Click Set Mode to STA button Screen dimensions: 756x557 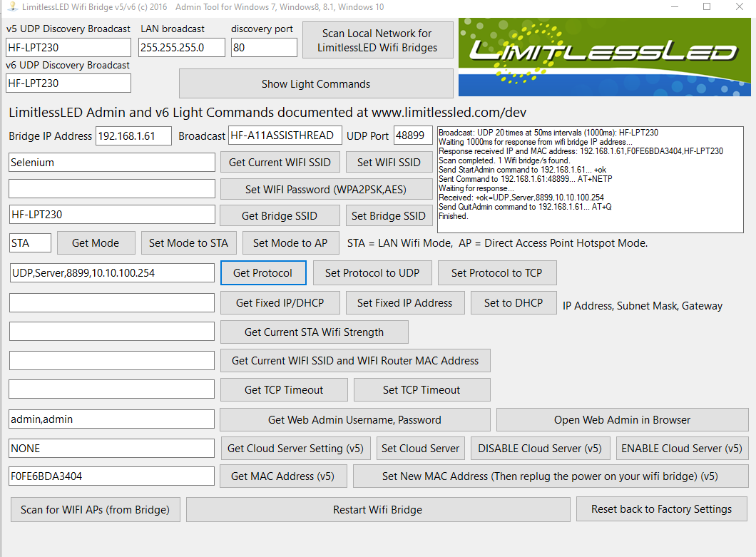click(x=188, y=242)
